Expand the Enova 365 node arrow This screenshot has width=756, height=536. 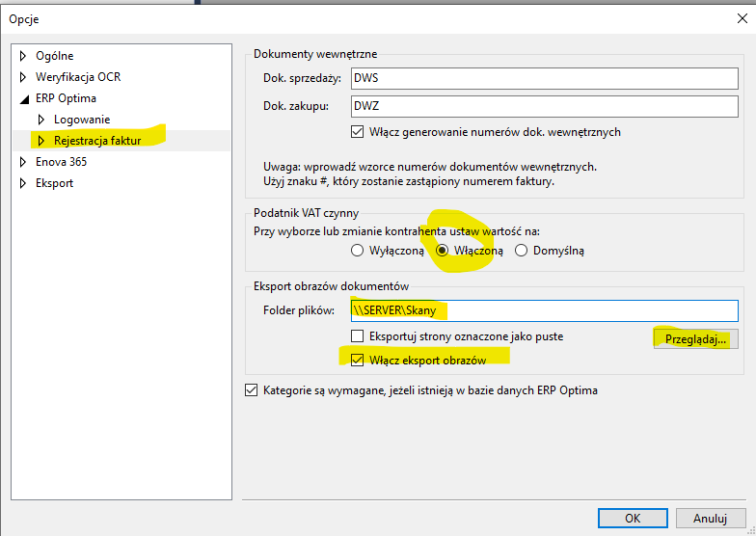pyautogui.click(x=23, y=162)
